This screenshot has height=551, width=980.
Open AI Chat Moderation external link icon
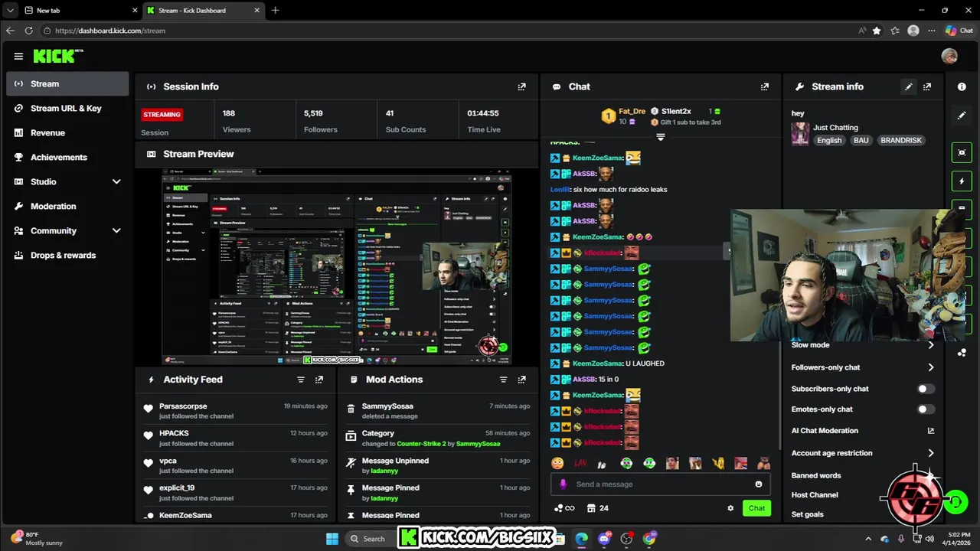(x=931, y=431)
